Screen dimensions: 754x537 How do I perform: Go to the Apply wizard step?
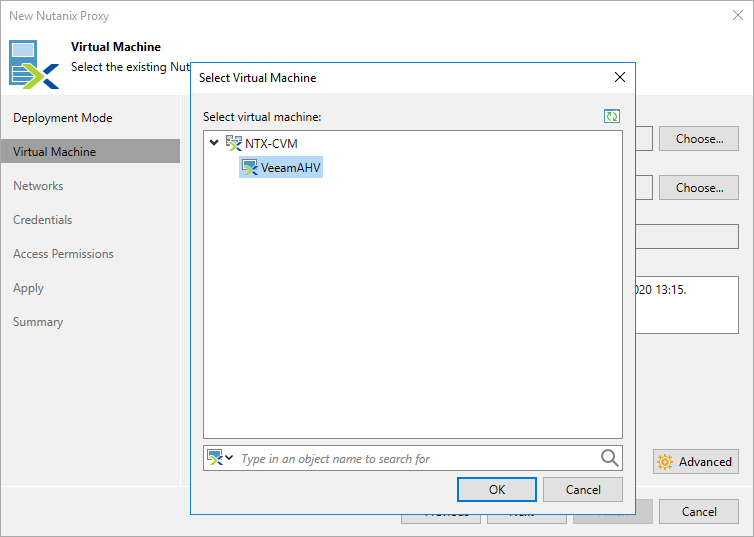coord(28,288)
